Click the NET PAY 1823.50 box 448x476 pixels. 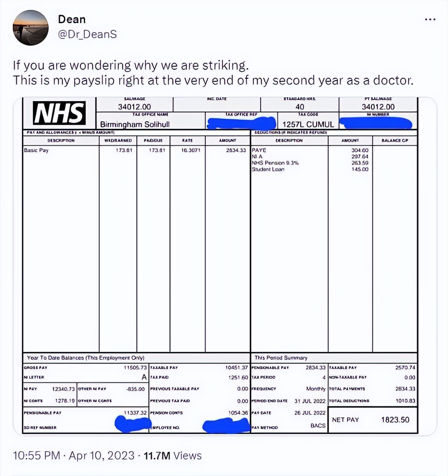pos(371,420)
